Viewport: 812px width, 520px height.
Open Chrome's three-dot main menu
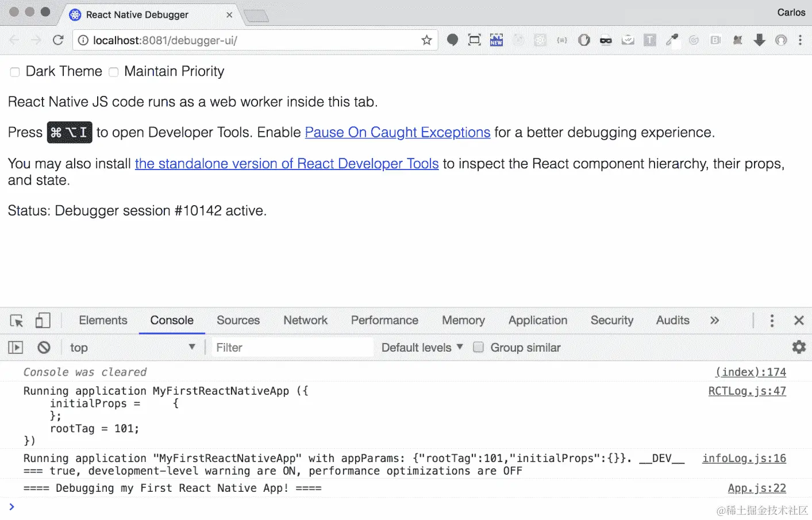click(800, 40)
